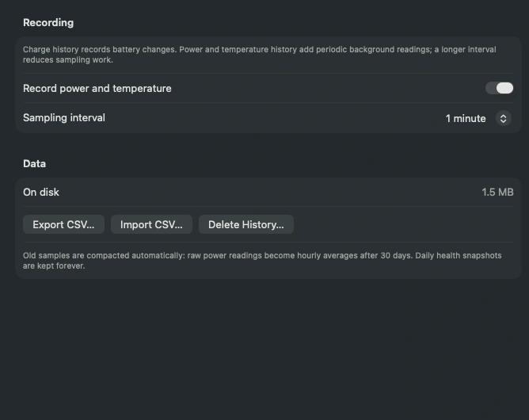The width and height of the screenshot is (529, 420).
Task: Open the Delete History… dialog
Action: tap(246, 224)
